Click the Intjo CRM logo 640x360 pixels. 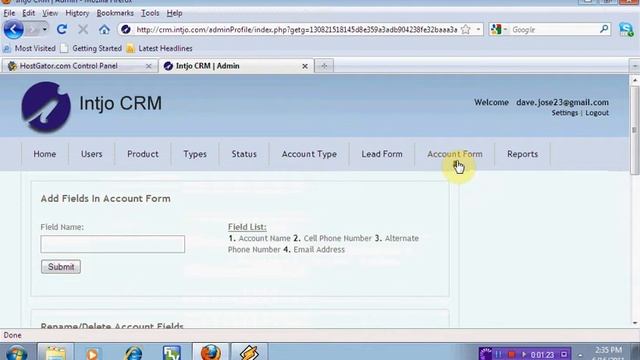(x=46, y=106)
